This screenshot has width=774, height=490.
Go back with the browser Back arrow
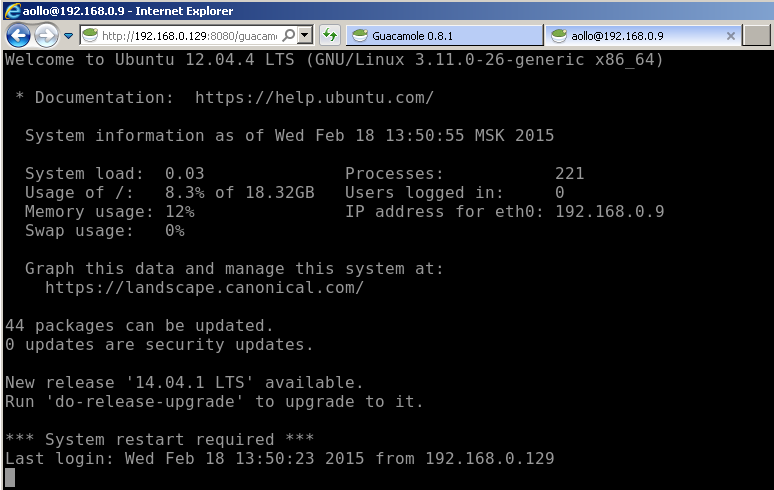(x=18, y=36)
